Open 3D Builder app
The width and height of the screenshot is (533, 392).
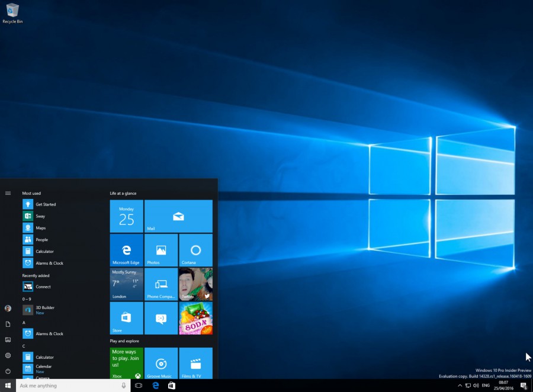[x=45, y=310]
